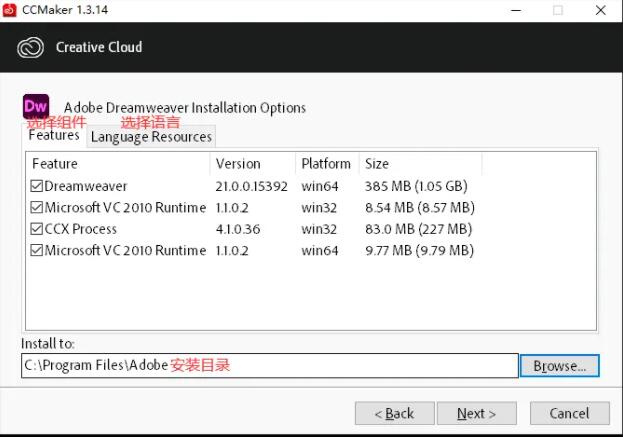Click the Dreamweaver Dw product icon
623x437 pixels.
click(36, 106)
